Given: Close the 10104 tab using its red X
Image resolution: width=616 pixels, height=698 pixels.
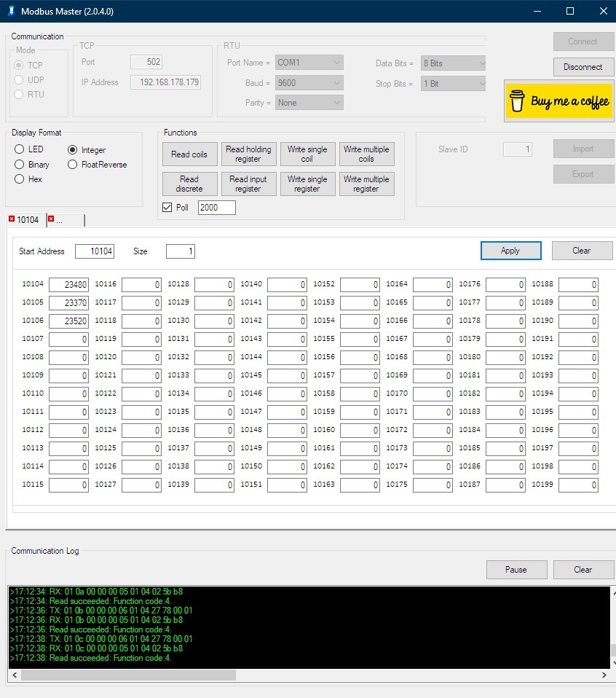Looking at the screenshot, I should tap(12, 219).
